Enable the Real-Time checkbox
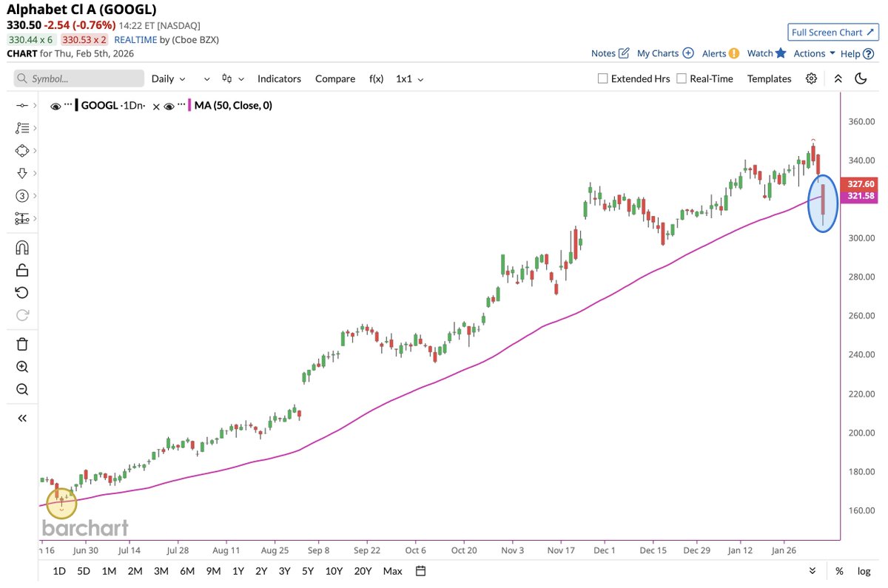888x588 pixels. pos(682,78)
